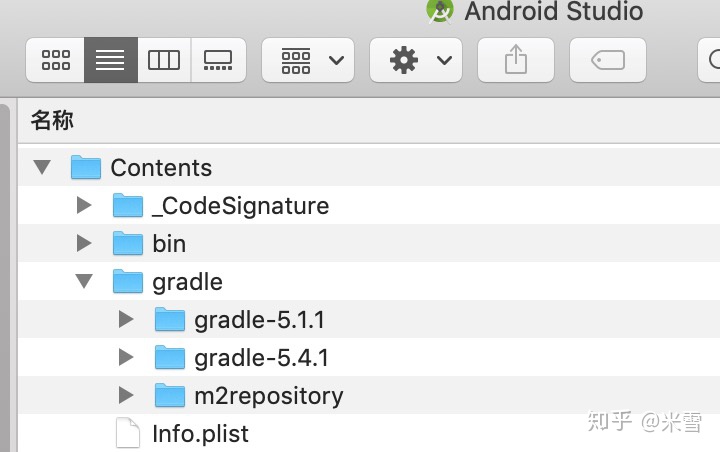Open the gear action menu

(416, 61)
